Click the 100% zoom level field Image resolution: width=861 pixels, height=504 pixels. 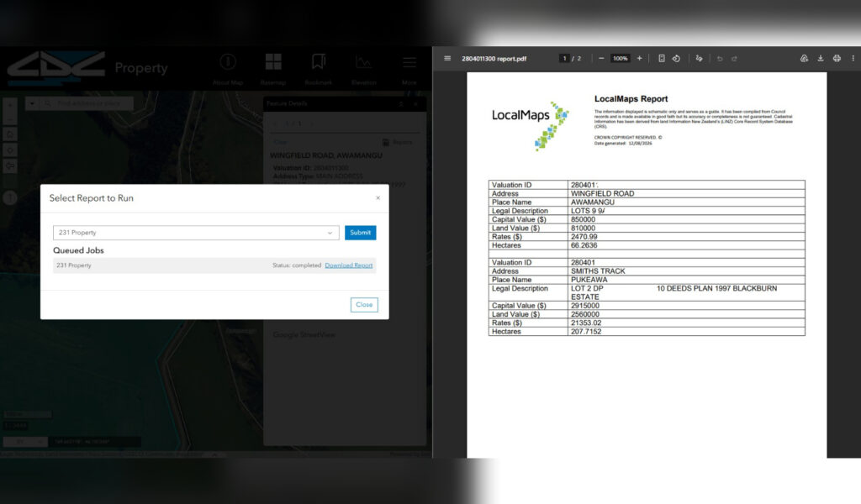click(x=620, y=58)
